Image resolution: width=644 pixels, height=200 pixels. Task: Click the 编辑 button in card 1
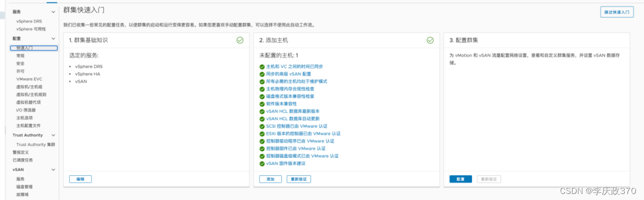pos(80,179)
